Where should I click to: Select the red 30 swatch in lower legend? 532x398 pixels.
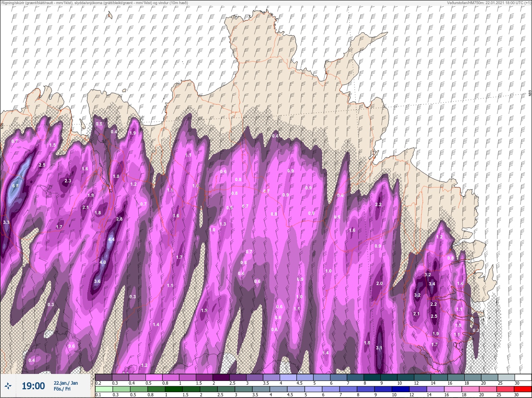[x=522, y=389]
